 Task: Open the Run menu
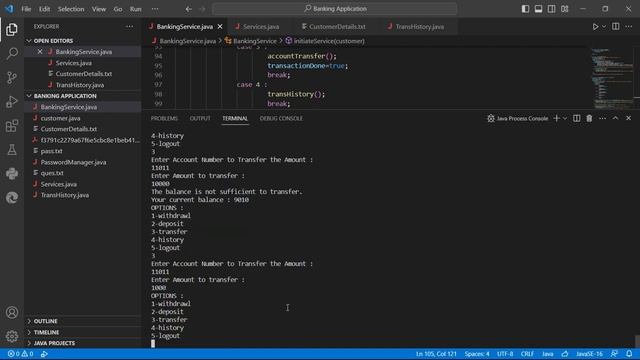[136, 9]
